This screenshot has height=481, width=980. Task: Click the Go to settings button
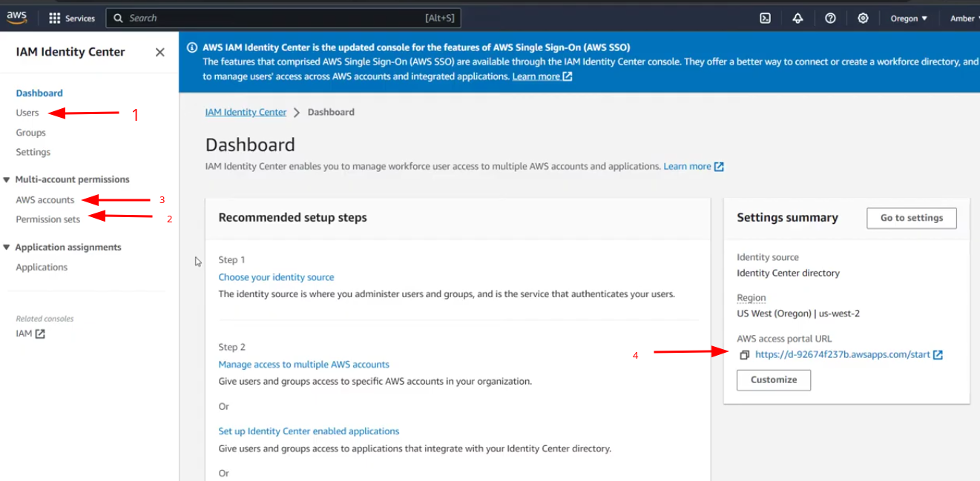pyautogui.click(x=911, y=218)
